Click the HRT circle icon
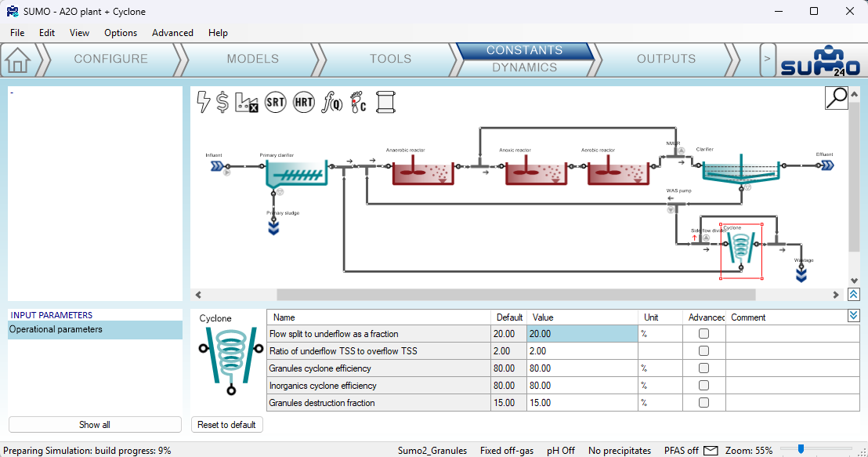This screenshot has height=457, width=868. point(304,102)
